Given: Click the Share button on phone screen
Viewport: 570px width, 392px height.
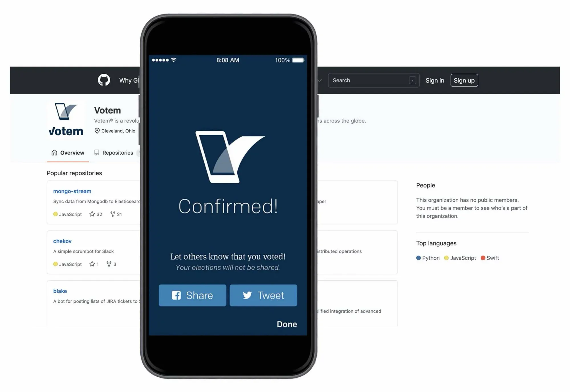Looking at the screenshot, I should coord(192,295).
